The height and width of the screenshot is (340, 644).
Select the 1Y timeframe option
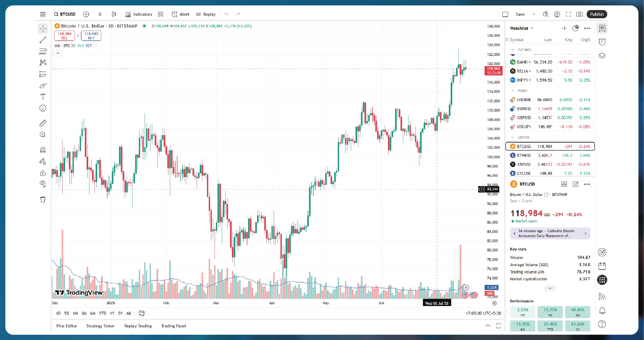(112, 313)
